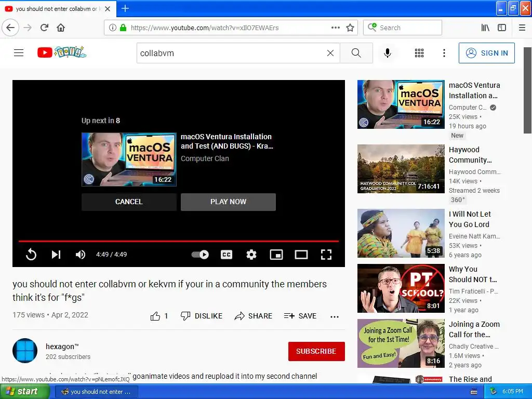The height and width of the screenshot is (399, 532).
Task: Dislike this video
Action: point(202,316)
